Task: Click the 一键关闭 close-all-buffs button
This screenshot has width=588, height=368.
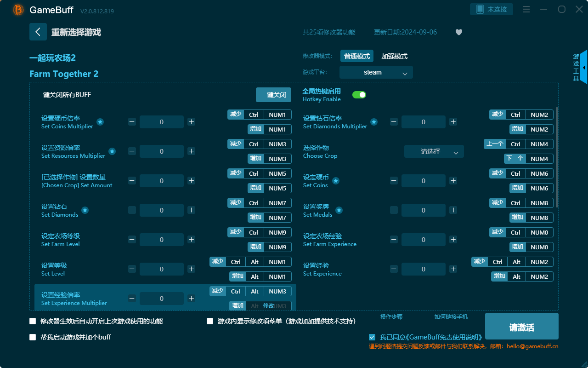Action: [x=274, y=94]
